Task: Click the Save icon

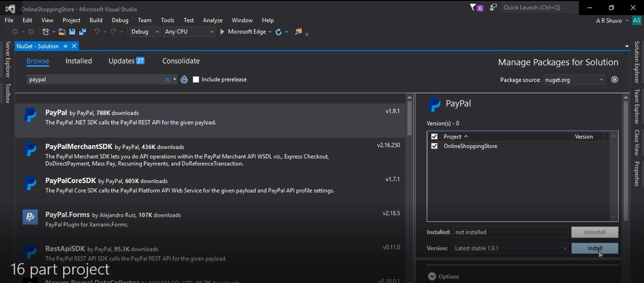Action: click(72, 32)
